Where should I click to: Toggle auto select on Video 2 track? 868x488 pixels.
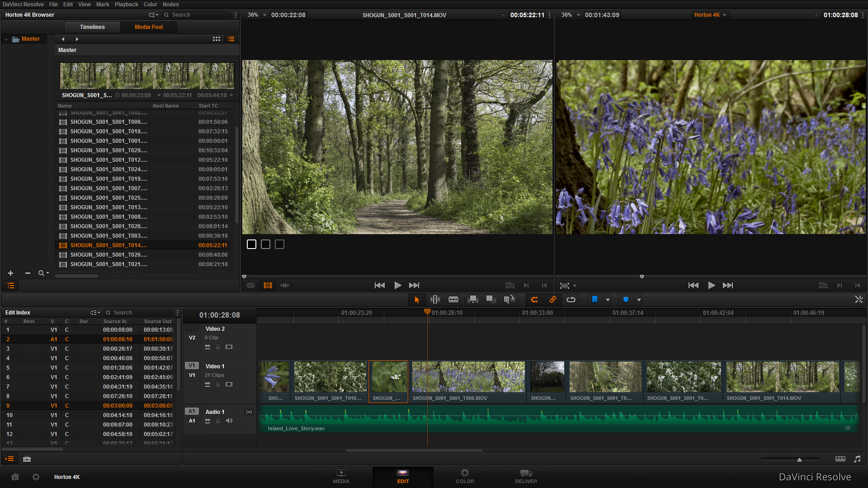pyautogui.click(x=208, y=347)
